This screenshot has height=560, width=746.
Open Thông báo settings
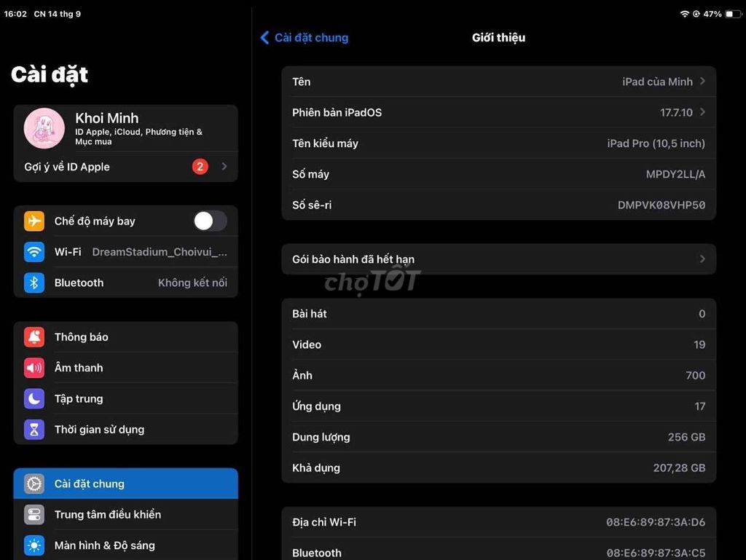tap(125, 337)
